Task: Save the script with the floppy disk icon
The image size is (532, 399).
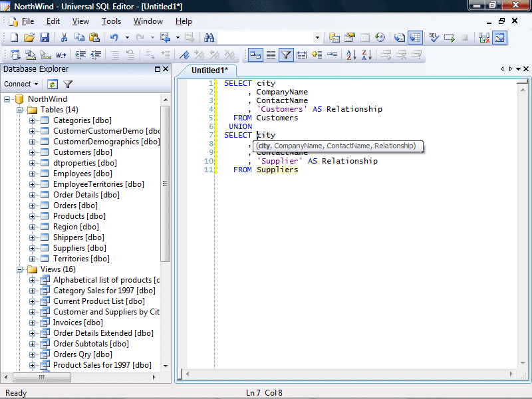Action: point(45,38)
